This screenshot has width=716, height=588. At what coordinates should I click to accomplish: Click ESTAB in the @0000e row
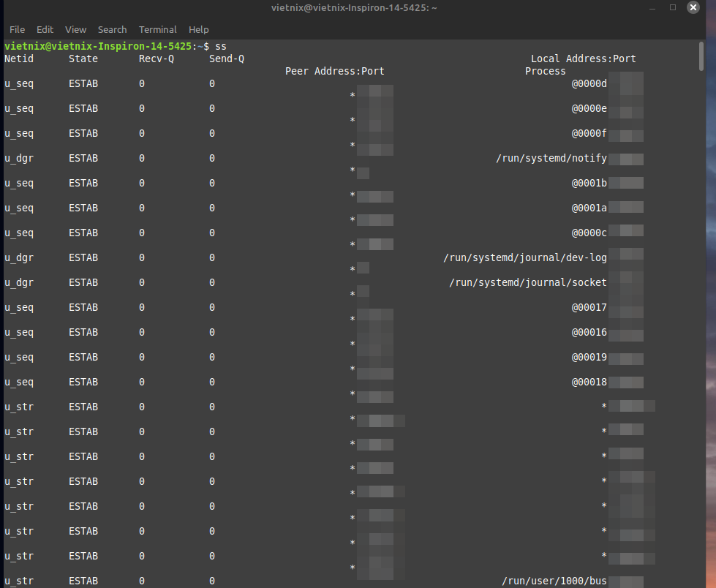coord(83,109)
